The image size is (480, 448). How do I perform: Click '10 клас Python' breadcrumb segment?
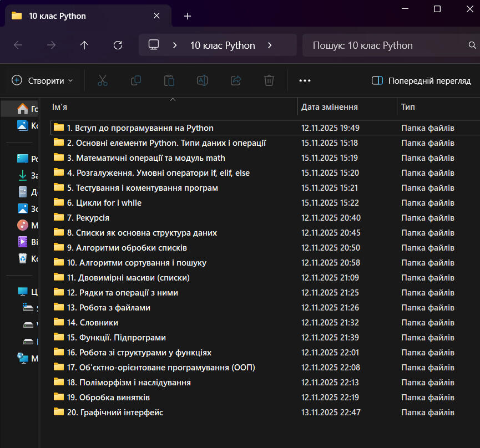click(223, 45)
